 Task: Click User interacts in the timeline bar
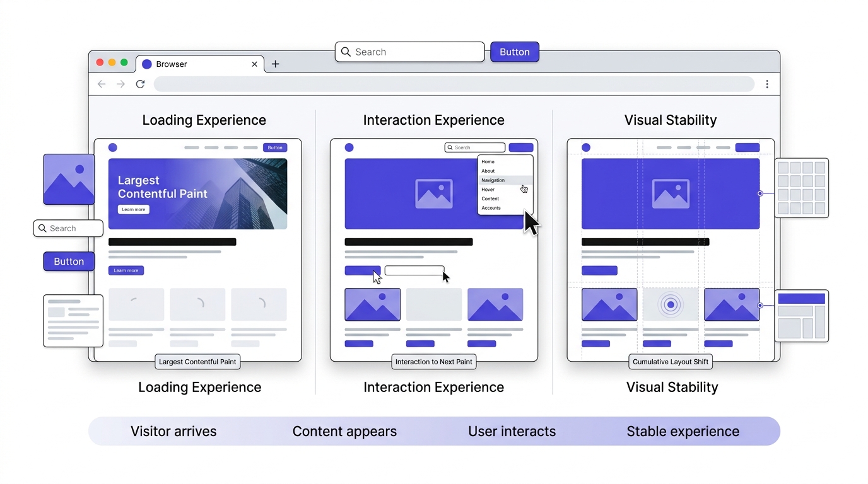512,432
